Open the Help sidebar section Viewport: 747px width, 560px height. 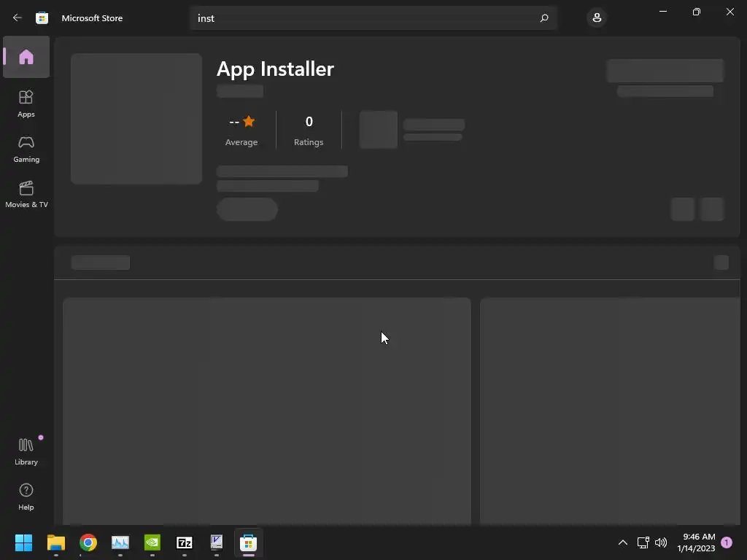click(26, 497)
